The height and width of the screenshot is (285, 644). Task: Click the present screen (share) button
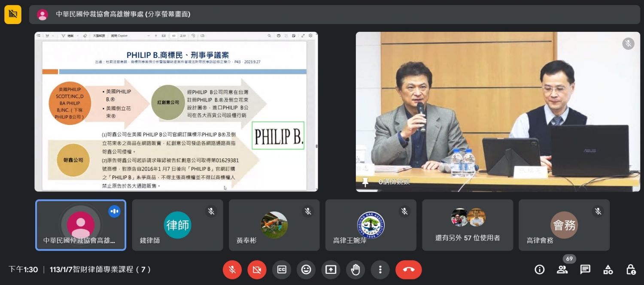point(331,270)
